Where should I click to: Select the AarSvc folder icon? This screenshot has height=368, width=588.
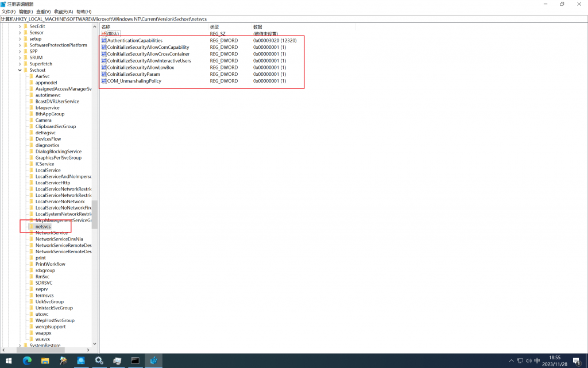32,76
